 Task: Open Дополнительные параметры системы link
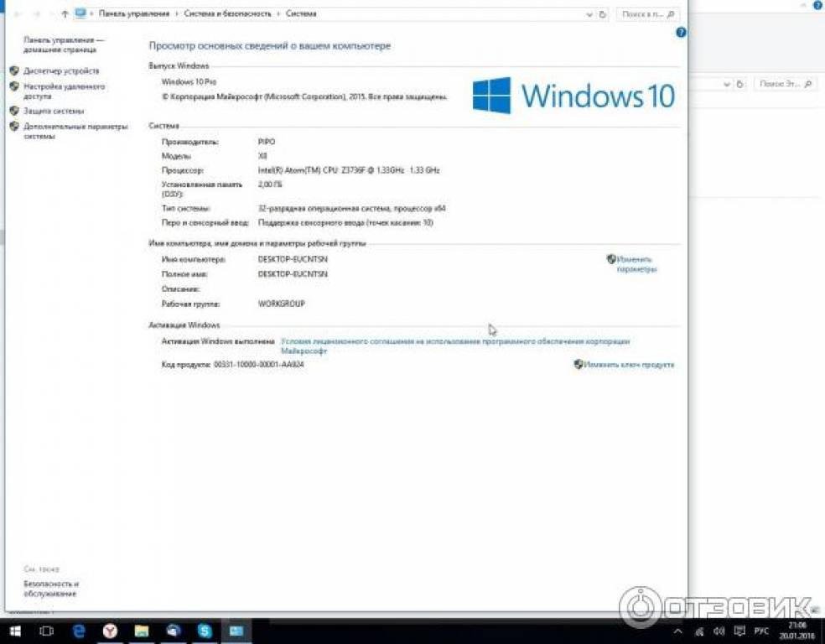coord(75,131)
